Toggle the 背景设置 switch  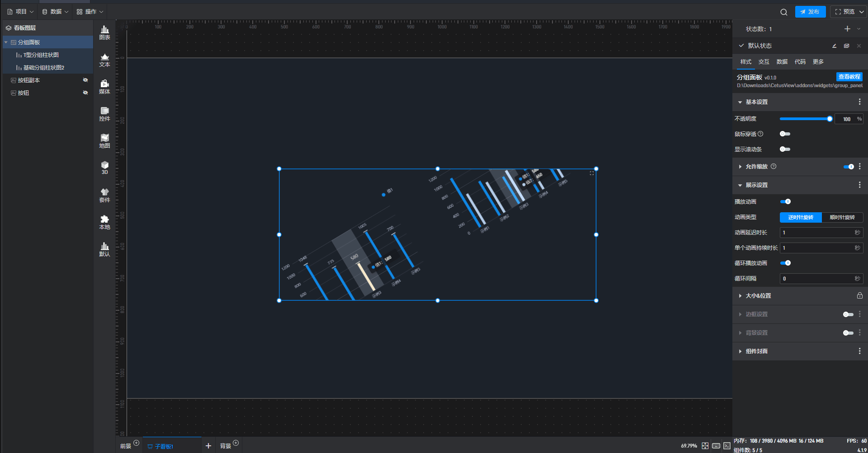point(849,333)
